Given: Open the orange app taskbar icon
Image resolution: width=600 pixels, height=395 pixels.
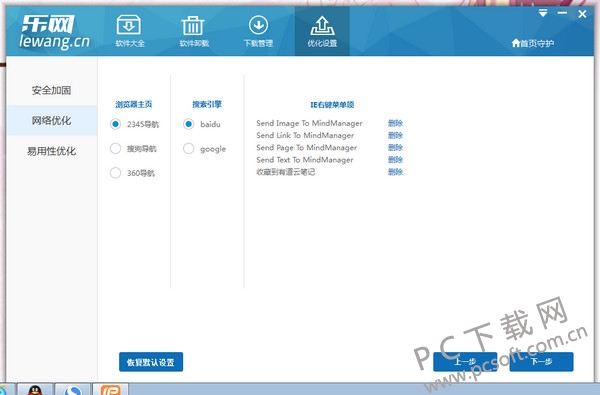Looking at the screenshot, I should (x=111, y=389).
